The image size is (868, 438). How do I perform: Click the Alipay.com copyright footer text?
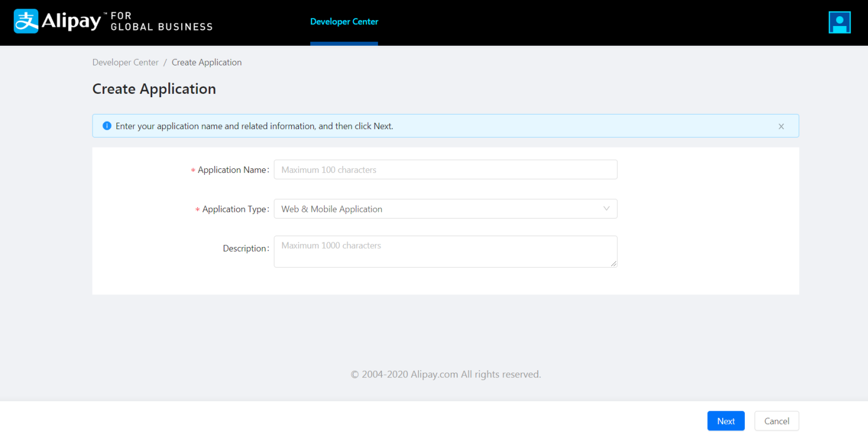tap(446, 374)
